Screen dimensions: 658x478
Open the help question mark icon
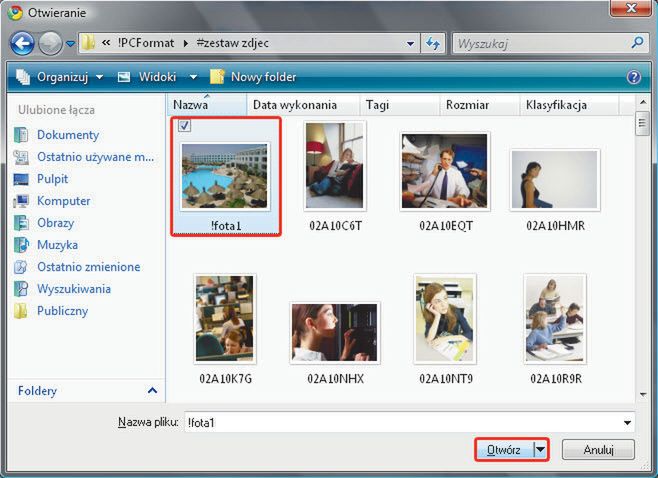click(x=634, y=77)
